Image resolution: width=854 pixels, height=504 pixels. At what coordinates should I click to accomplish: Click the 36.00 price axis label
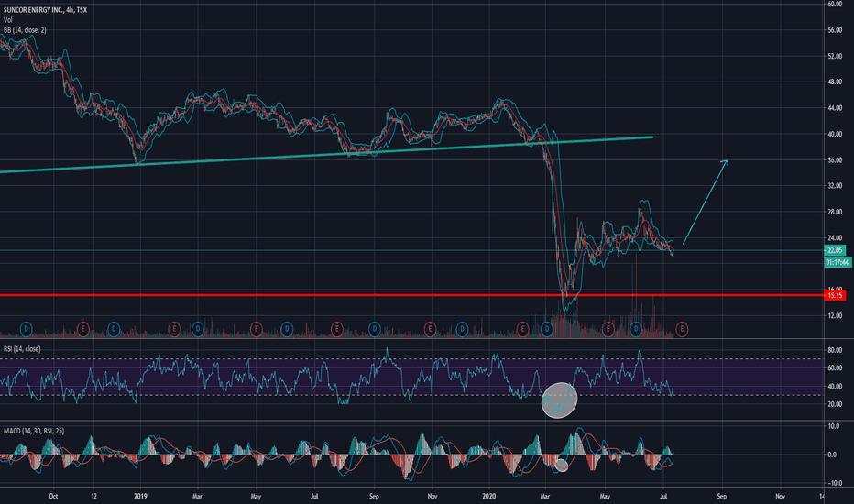[x=835, y=160]
